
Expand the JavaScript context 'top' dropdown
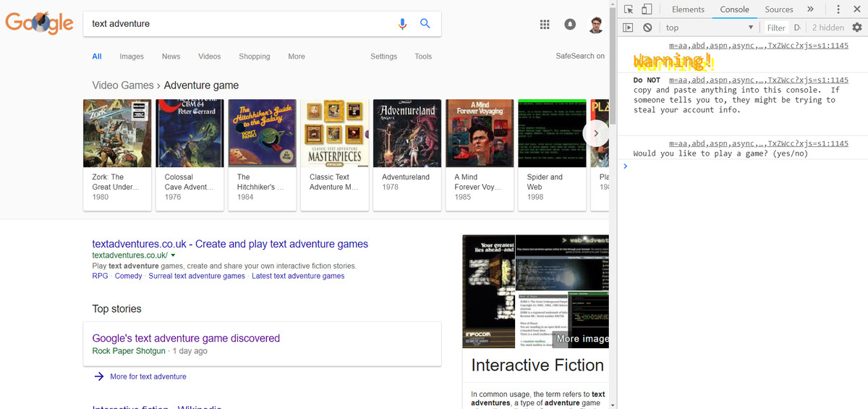pyautogui.click(x=709, y=28)
